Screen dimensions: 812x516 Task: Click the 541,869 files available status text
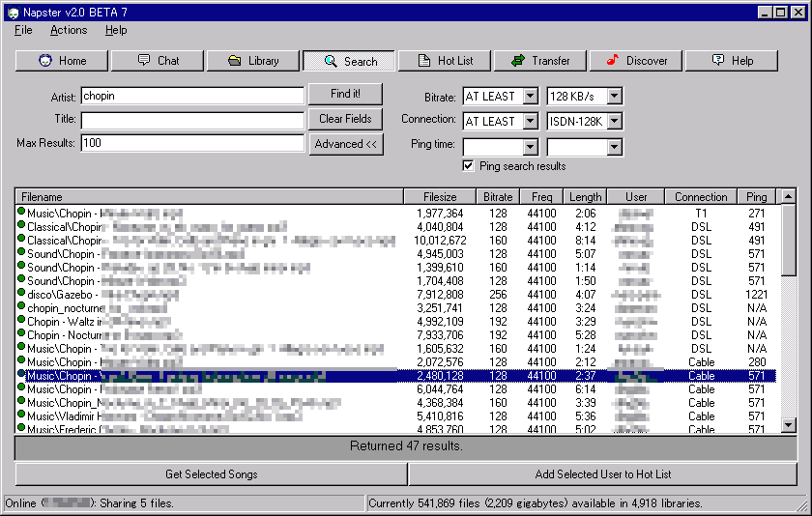click(x=535, y=503)
